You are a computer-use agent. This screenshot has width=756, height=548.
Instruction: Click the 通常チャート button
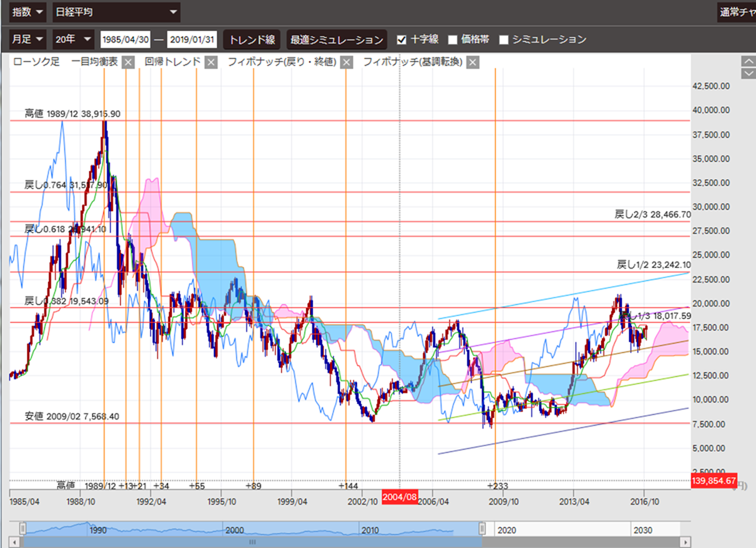[737, 12]
